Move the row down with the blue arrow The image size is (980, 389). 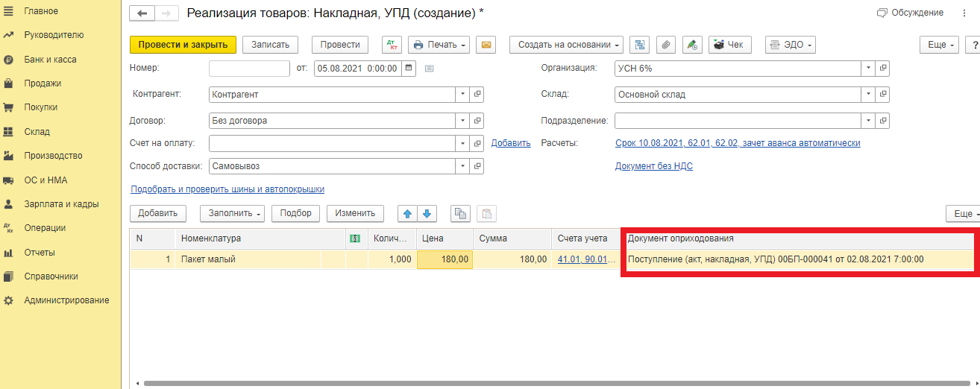coord(427,214)
